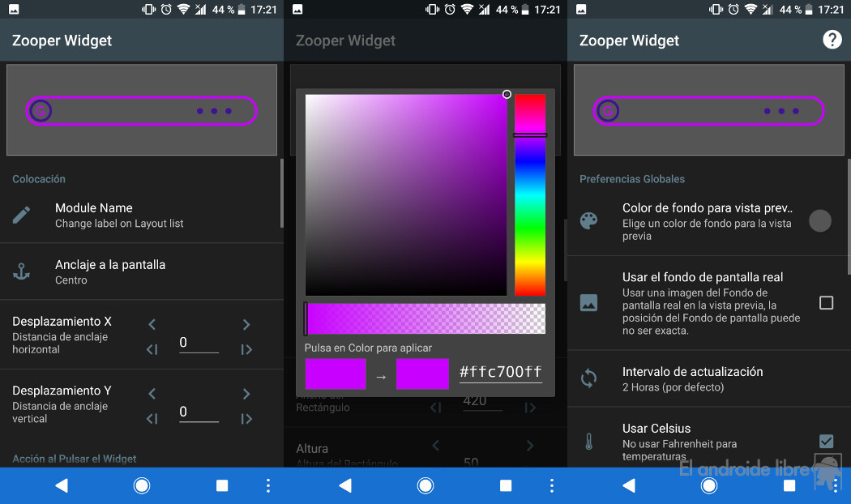
Task: Open Module Name setting
Action: coord(142,216)
